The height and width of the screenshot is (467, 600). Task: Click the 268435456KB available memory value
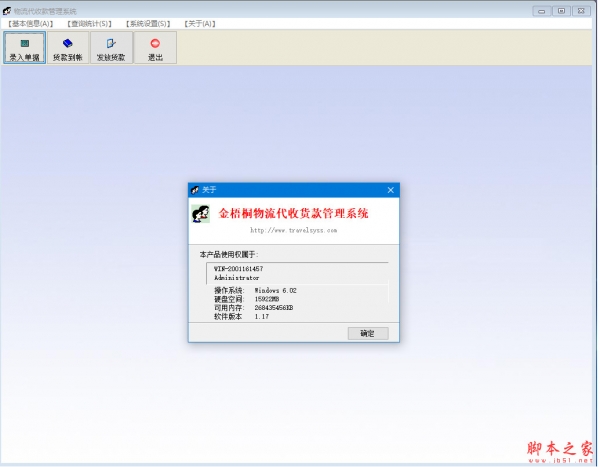[x=274, y=308]
